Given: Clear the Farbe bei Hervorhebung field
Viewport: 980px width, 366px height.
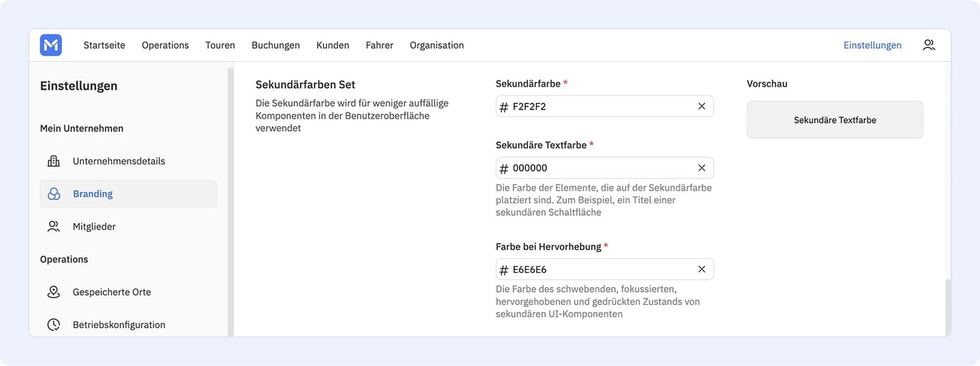Looking at the screenshot, I should coord(702,269).
